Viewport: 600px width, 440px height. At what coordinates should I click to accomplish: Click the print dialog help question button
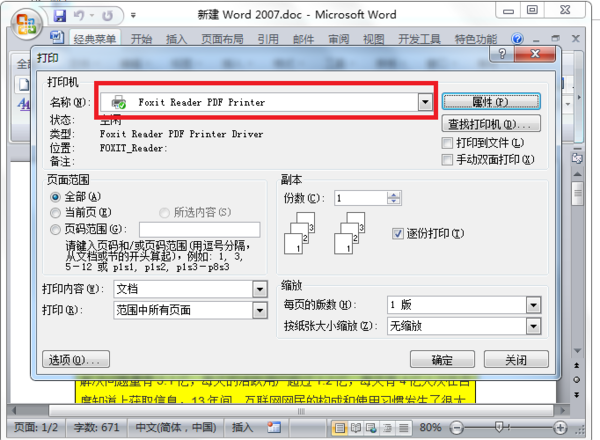click(502, 54)
